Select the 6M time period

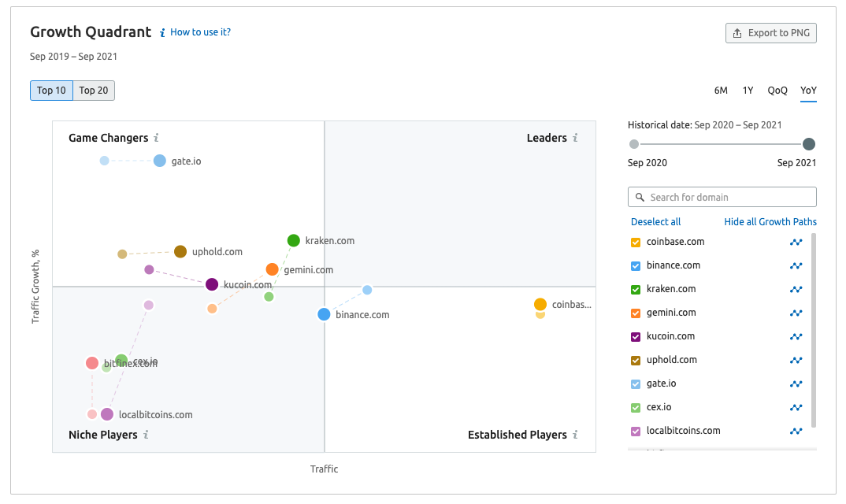[x=721, y=91]
